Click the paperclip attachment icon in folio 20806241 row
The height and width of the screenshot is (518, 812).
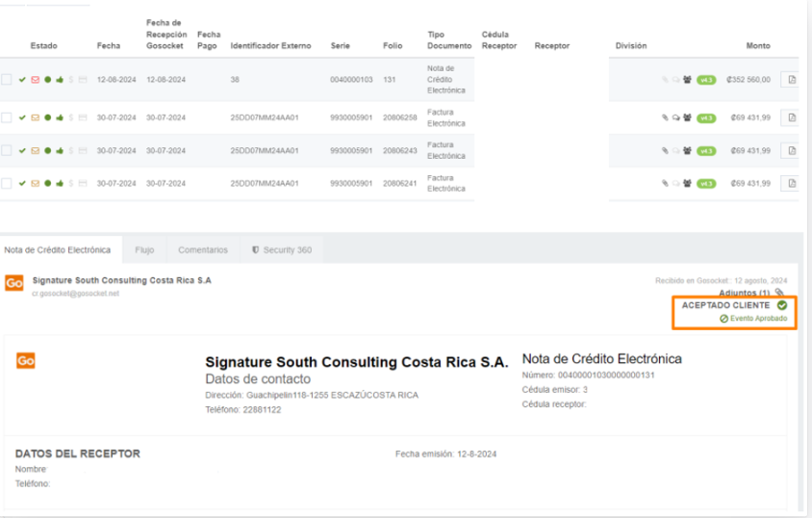tap(665, 183)
